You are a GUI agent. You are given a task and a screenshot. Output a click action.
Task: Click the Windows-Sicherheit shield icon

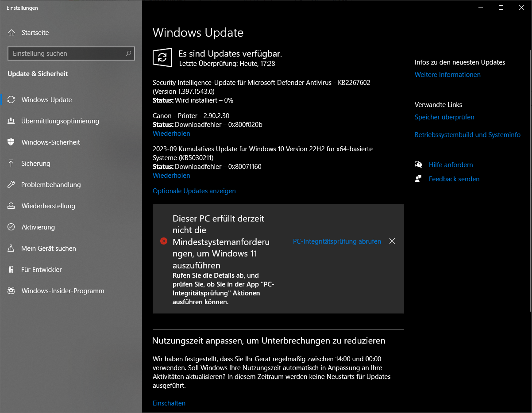click(12, 142)
